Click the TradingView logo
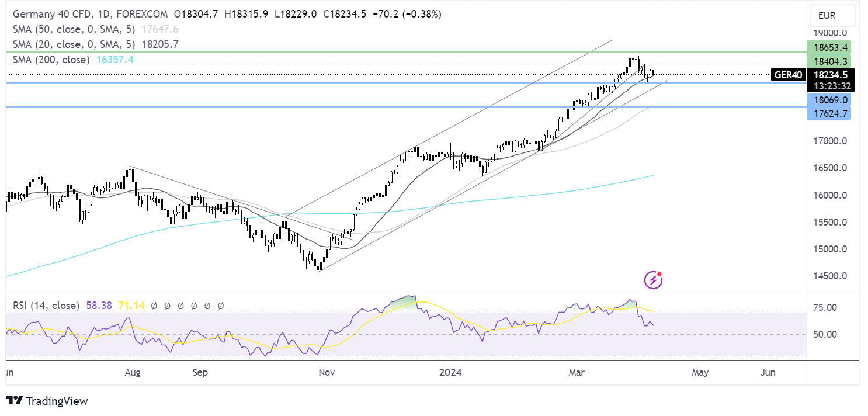The width and height of the screenshot is (868, 416). pos(47,401)
